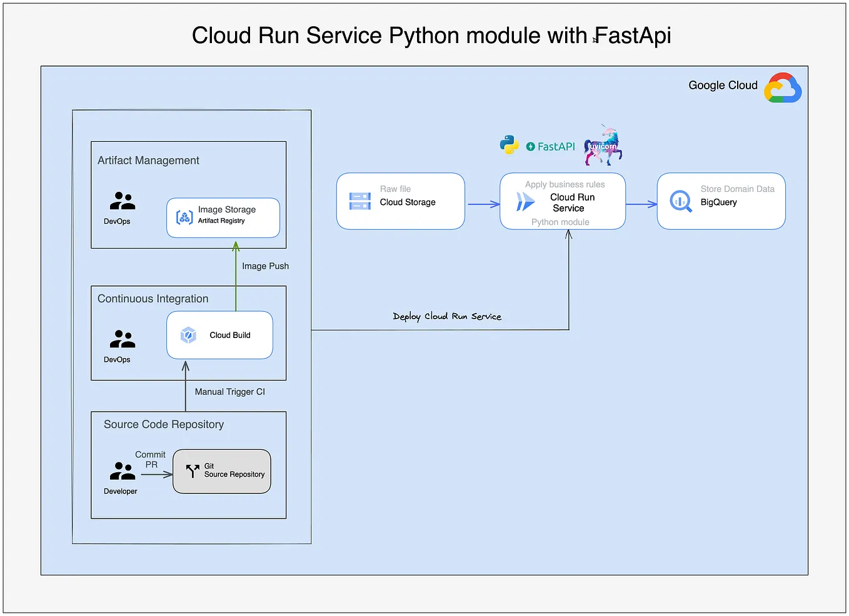Select the BigQuery magnifier icon
849x616 pixels.
pyautogui.click(x=681, y=201)
